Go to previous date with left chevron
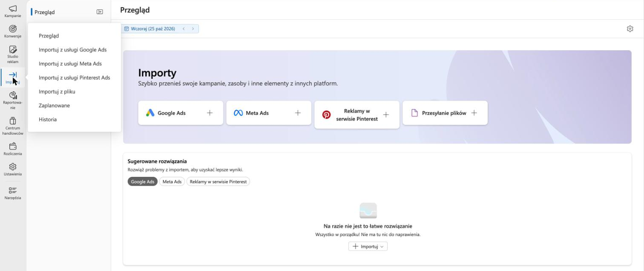The width and height of the screenshot is (644, 271). point(184,29)
